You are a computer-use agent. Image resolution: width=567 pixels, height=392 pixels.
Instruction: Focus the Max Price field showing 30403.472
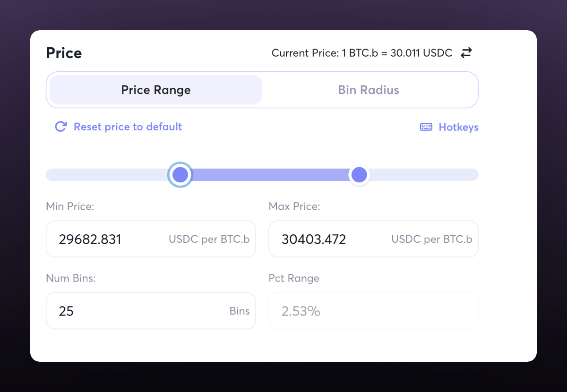(x=326, y=239)
